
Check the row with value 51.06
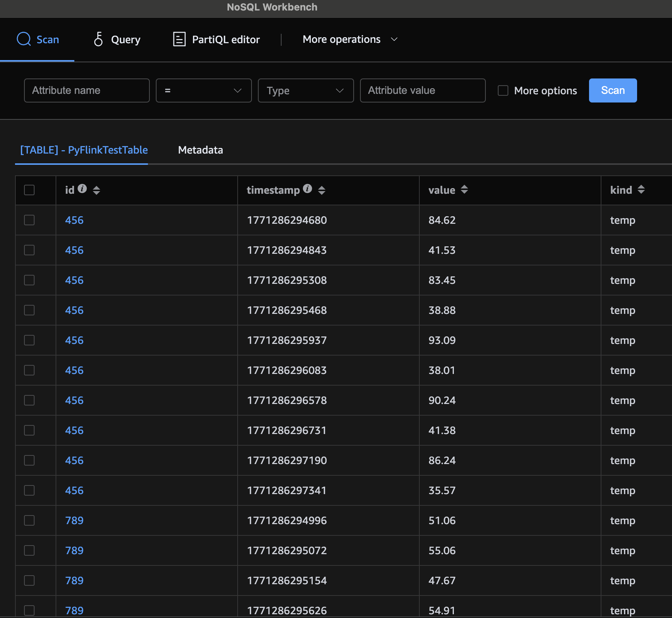pyautogui.click(x=29, y=520)
